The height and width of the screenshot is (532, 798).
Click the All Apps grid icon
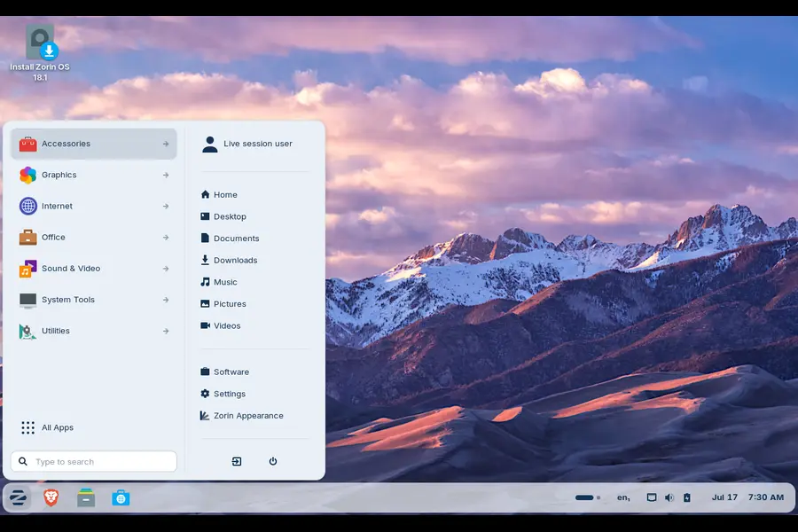pyautogui.click(x=28, y=427)
